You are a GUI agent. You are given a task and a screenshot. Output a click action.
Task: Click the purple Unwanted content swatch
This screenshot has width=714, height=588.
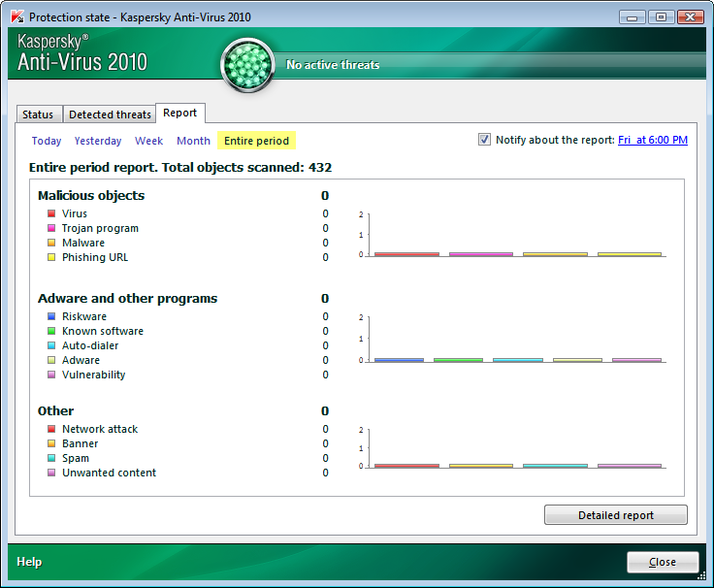click(51, 473)
